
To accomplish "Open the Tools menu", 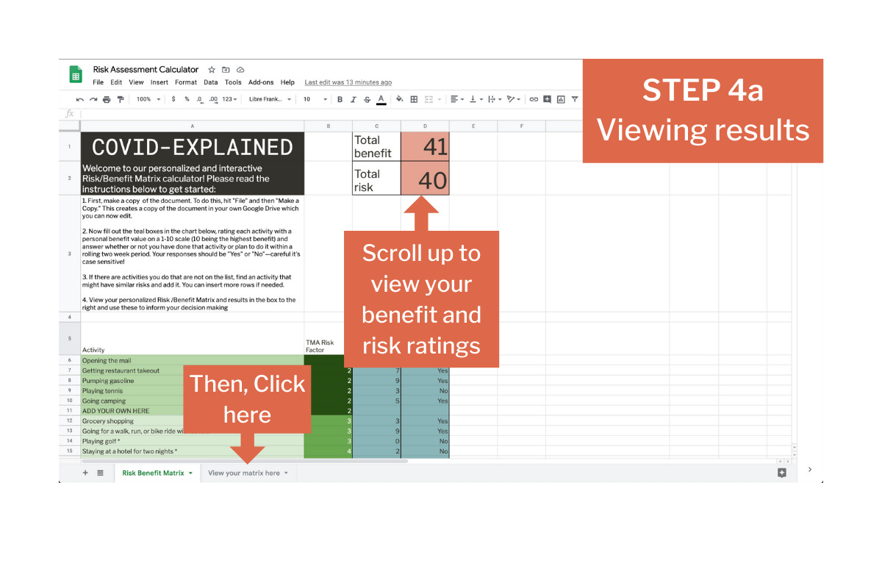I will coord(233,82).
